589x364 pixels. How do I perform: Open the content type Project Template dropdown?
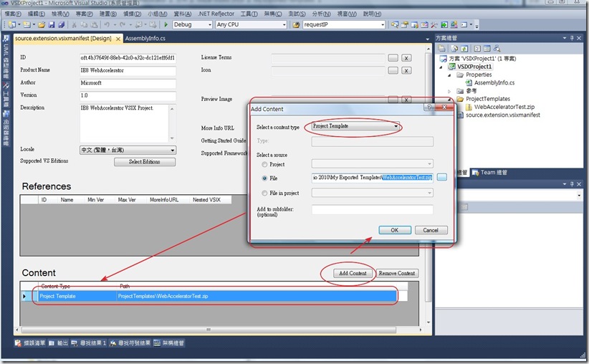click(355, 126)
